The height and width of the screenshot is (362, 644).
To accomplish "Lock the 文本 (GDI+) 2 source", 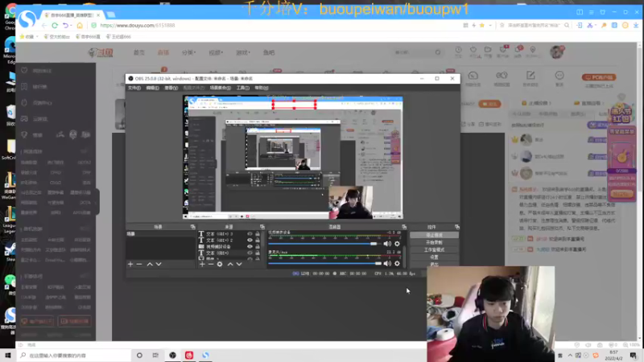I will [258, 240].
